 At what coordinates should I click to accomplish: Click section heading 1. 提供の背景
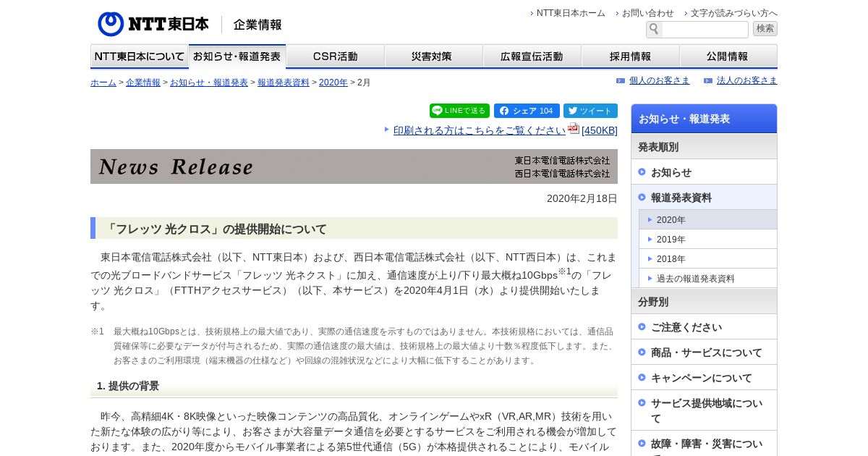[x=128, y=386]
